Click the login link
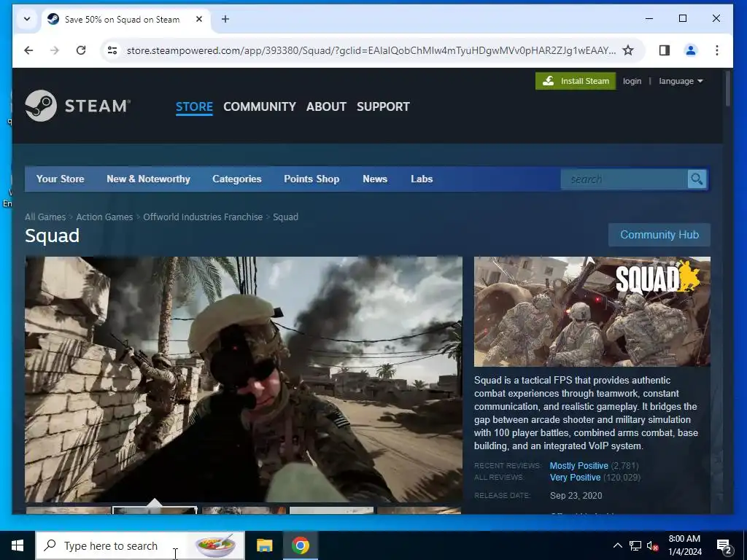The height and width of the screenshot is (560, 747). pos(632,81)
